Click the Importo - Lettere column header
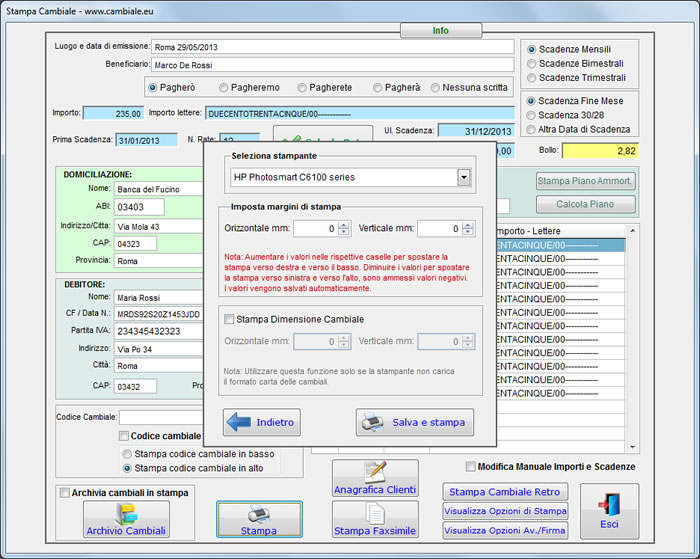Image resolution: width=700 pixels, height=559 pixels. 561,231
